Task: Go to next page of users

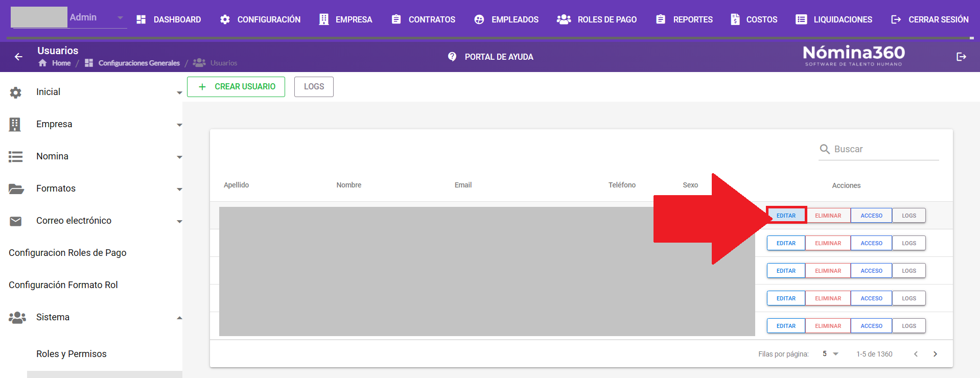Action: 935,354
